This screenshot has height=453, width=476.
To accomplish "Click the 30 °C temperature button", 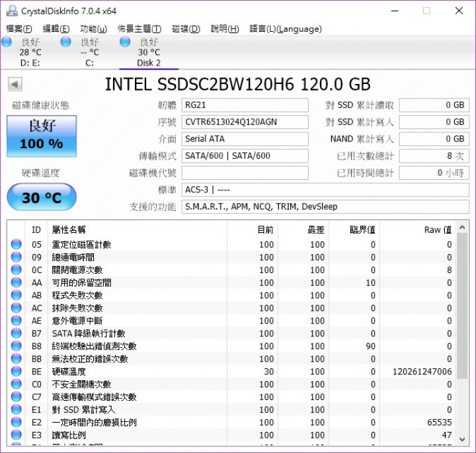I will [x=42, y=197].
